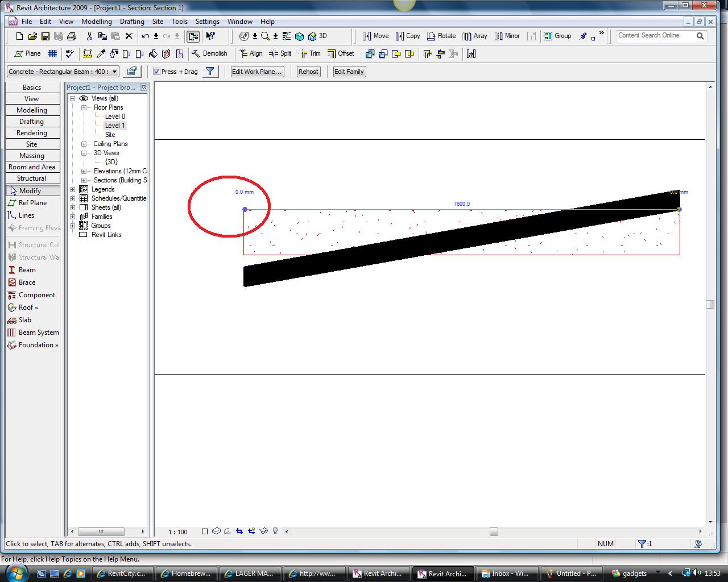
Task: Open the zoom options dropdown arrow
Action: (275, 36)
